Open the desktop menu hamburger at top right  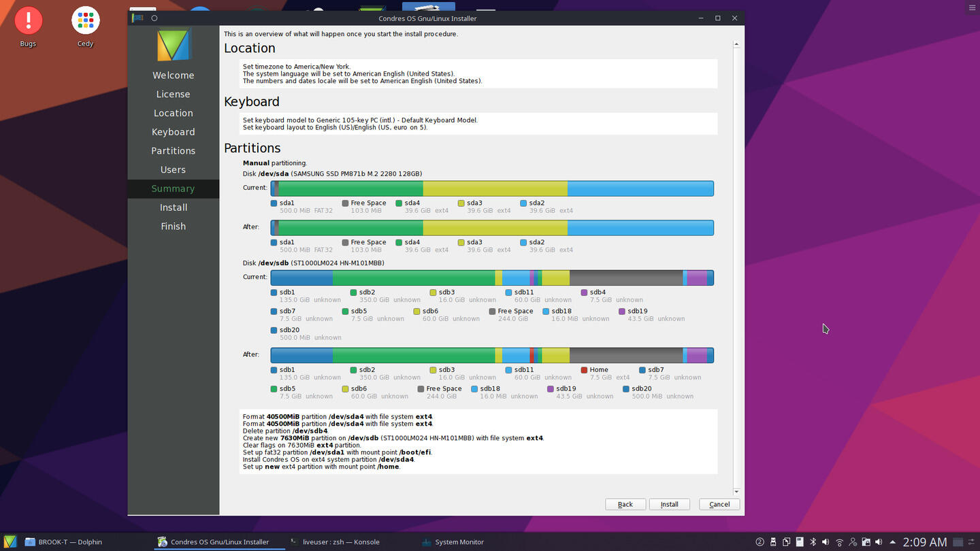[970, 7]
